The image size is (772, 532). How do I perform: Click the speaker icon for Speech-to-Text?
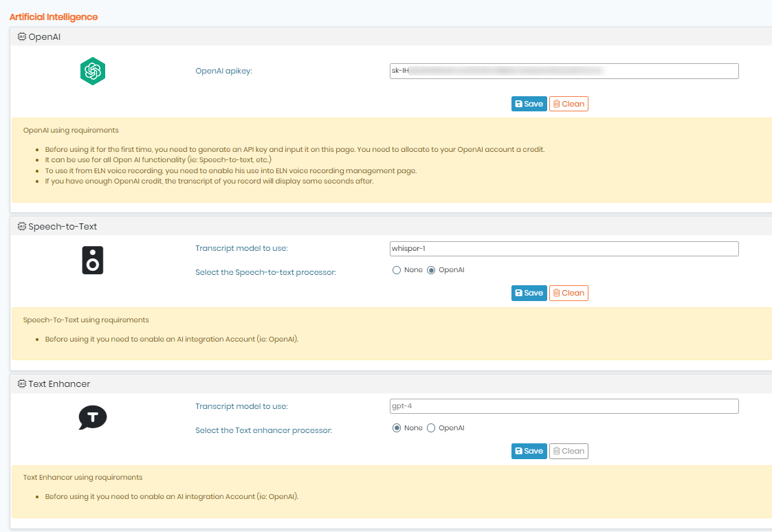93,260
